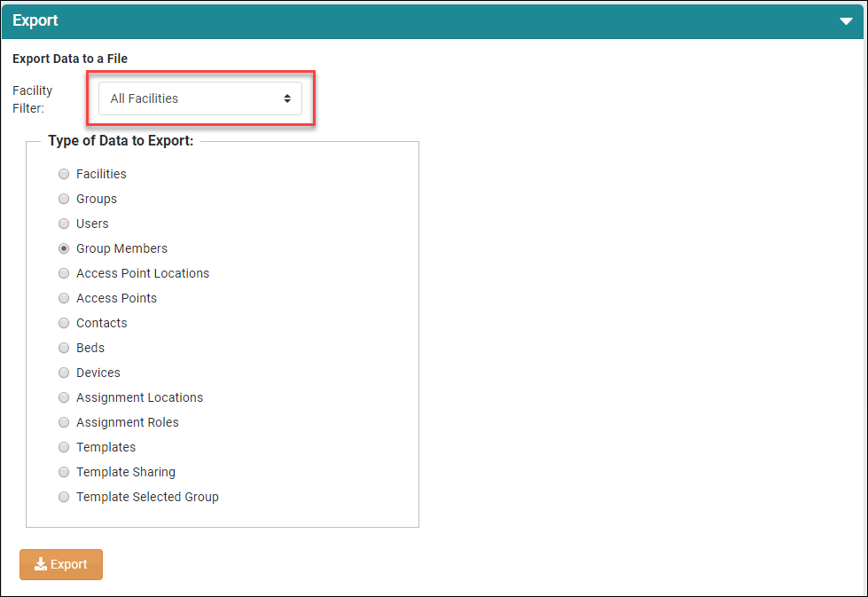The image size is (868, 597).
Task: Choose Templates as export type
Action: [64, 447]
